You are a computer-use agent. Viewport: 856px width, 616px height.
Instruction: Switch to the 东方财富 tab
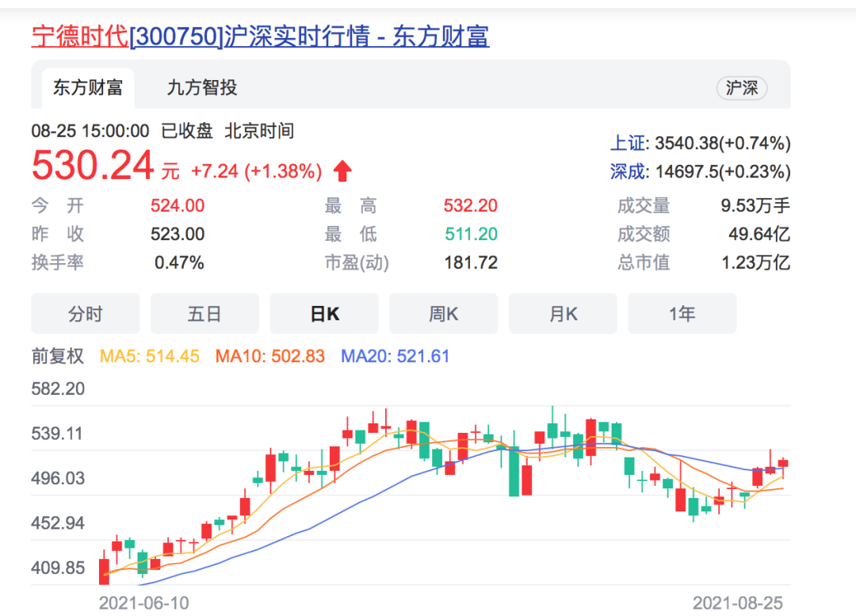pos(87,88)
